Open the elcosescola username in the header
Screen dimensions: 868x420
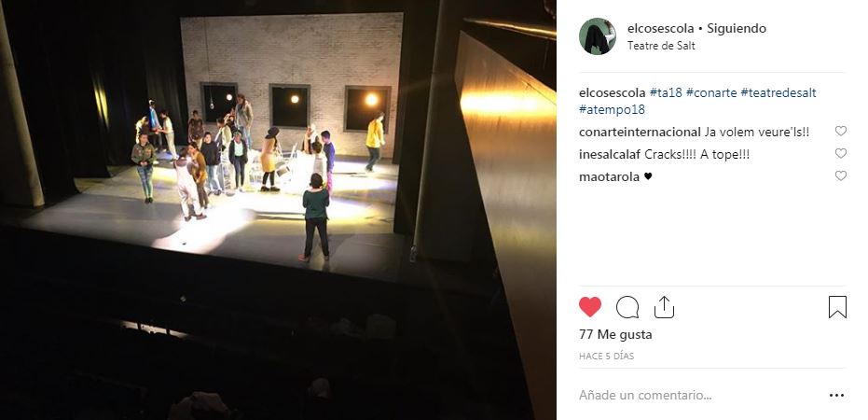[660, 29]
